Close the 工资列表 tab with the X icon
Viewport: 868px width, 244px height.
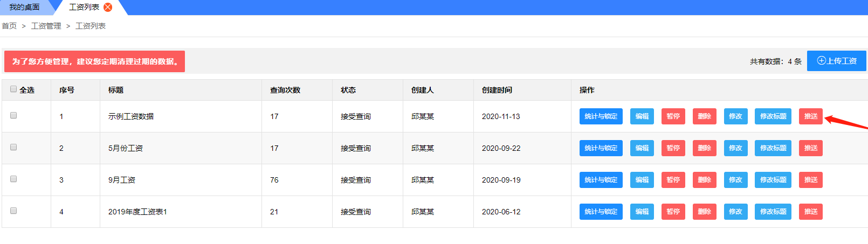point(108,7)
